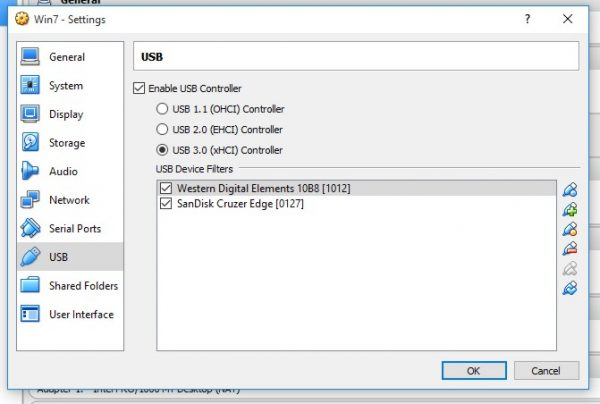The height and width of the screenshot is (404, 600).
Task: Close the Win7 Settings dialog
Action: coord(567,19)
